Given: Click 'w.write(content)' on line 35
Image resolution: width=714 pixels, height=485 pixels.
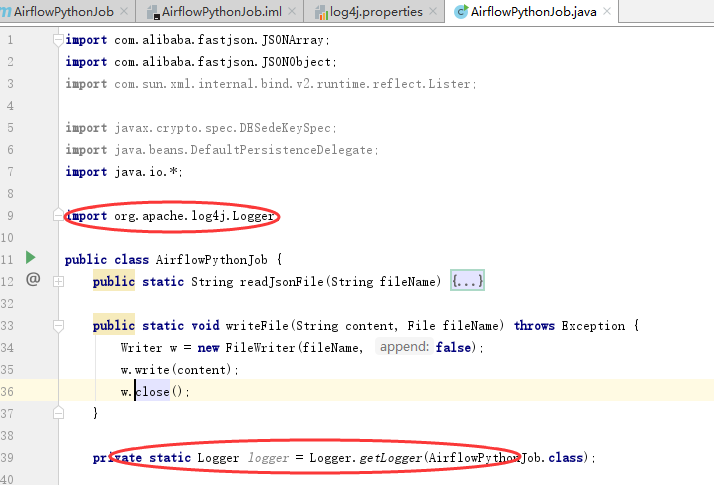Looking at the screenshot, I should 176,370.
